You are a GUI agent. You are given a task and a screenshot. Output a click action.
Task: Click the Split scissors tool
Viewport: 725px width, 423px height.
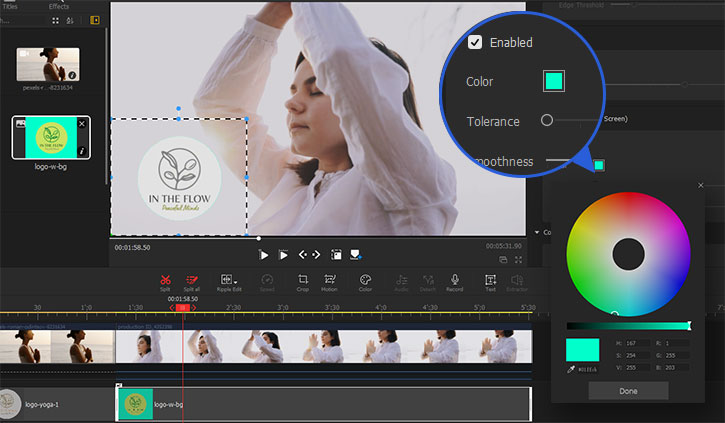(x=165, y=280)
